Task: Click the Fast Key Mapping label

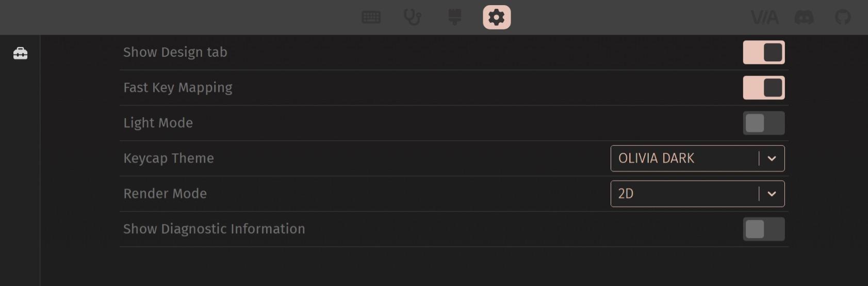Action: click(x=178, y=88)
